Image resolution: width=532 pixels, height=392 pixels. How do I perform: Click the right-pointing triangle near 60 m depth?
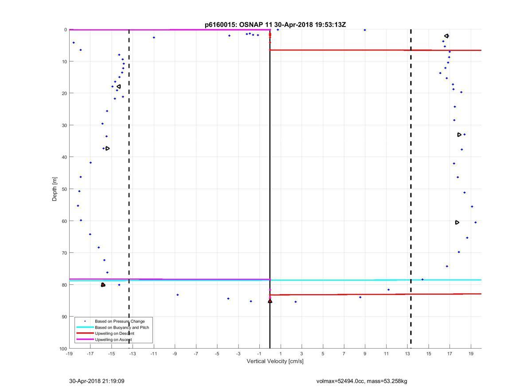(458, 222)
